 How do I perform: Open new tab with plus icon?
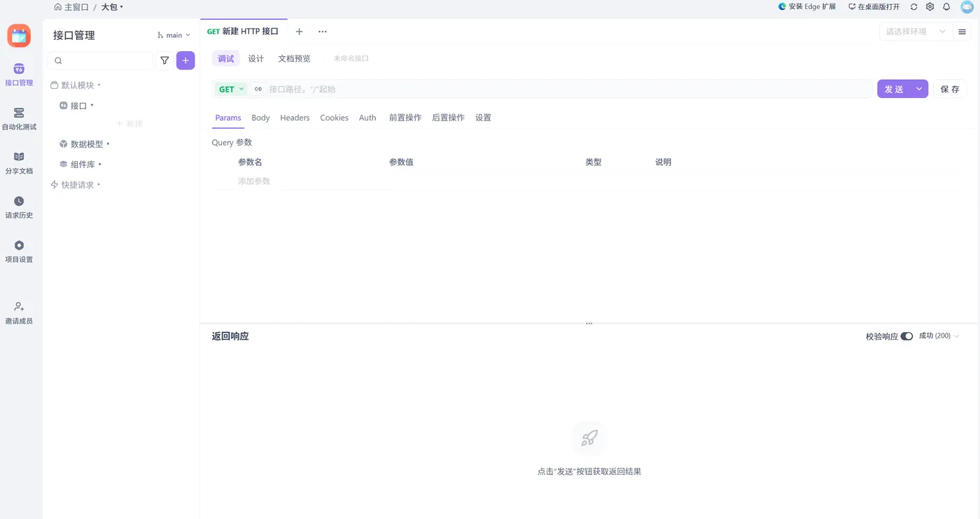point(299,32)
